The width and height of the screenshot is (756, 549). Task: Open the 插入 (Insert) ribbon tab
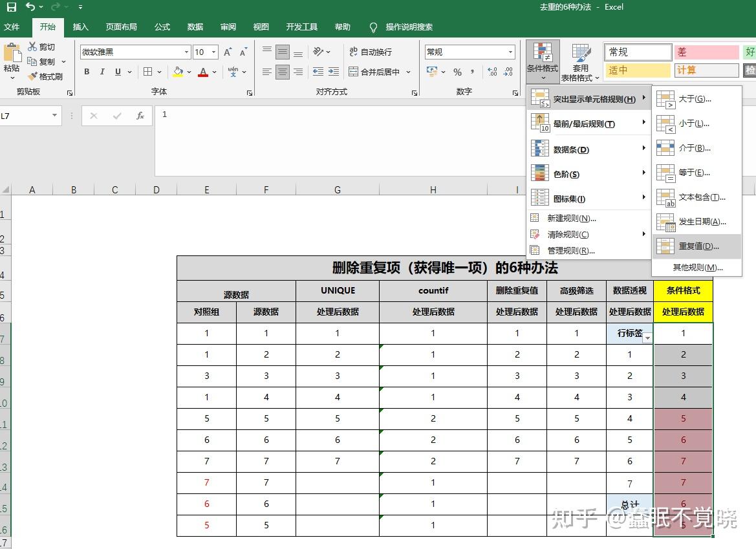click(81, 27)
